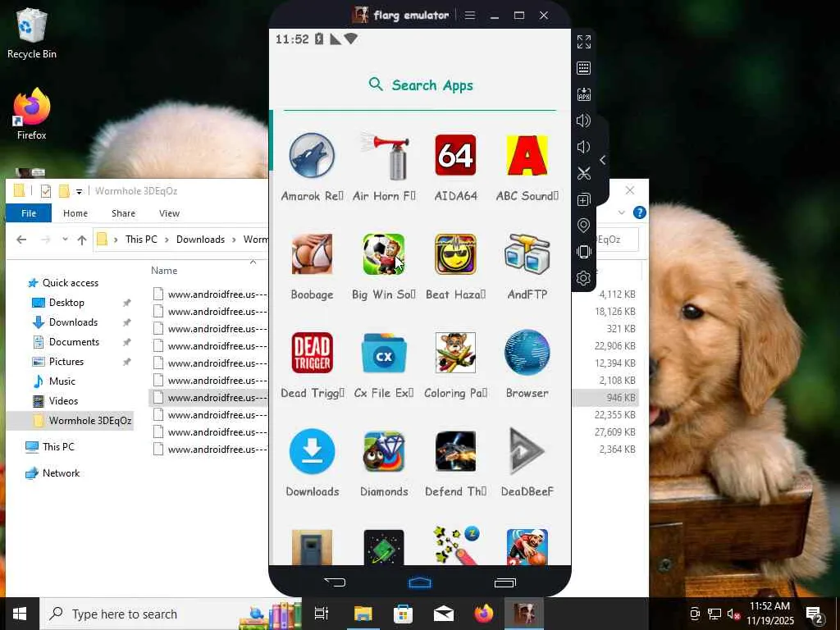Screen dimensions: 840x630
Task: Open the notification center in taskbar
Action: 815,614
